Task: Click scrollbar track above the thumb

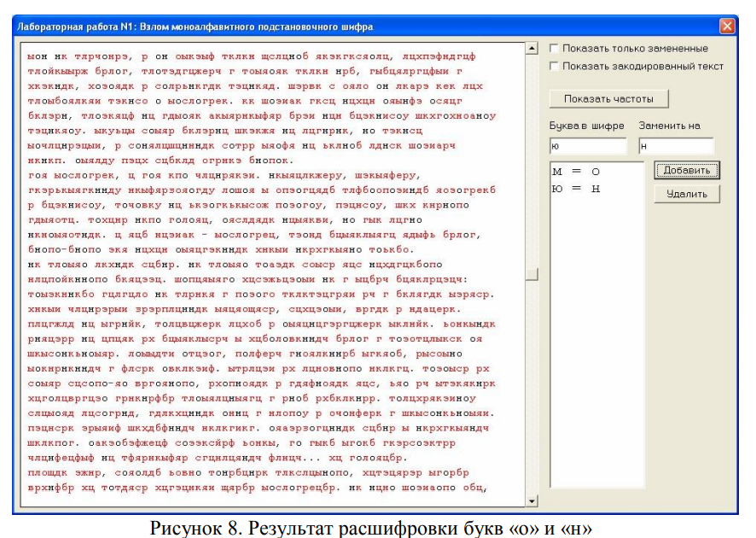Action: (532, 162)
